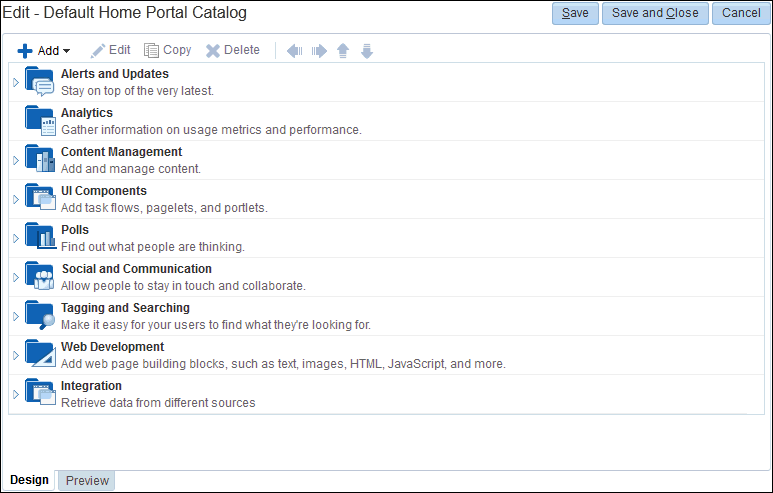Select the Analytics title text
The width and height of the screenshot is (773, 493).
[87, 113]
